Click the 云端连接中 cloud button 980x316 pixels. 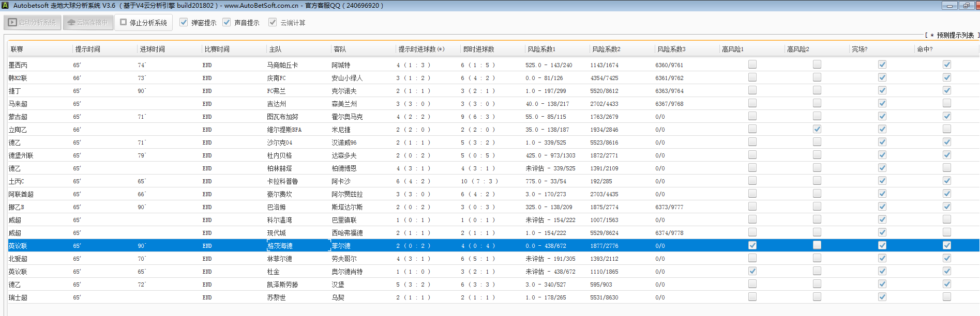[x=88, y=23]
